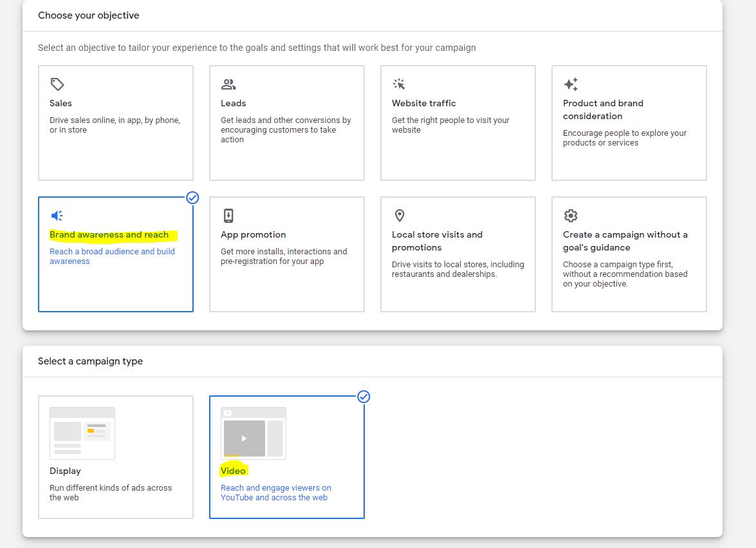
Task: Click "Get the right people to visit" description
Action: pyautogui.click(x=451, y=125)
